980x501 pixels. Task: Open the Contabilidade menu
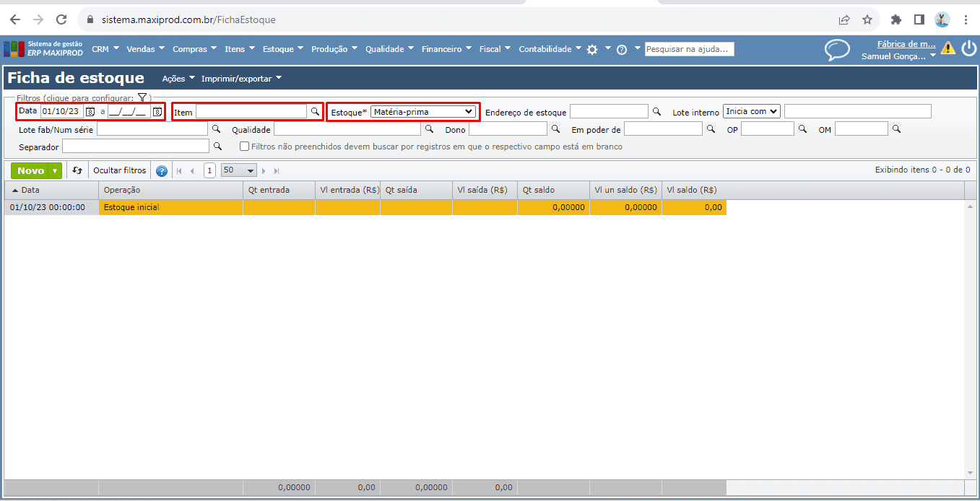(x=550, y=49)
